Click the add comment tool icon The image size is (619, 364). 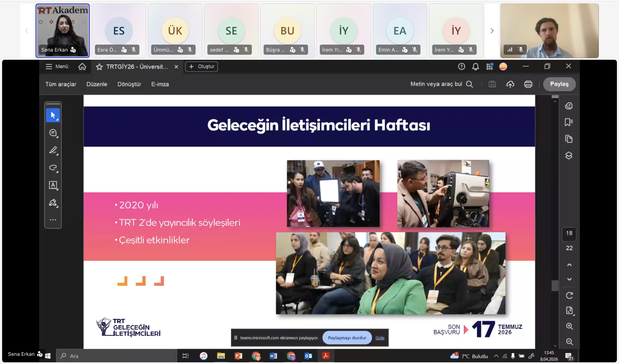(x=53, y=133)
